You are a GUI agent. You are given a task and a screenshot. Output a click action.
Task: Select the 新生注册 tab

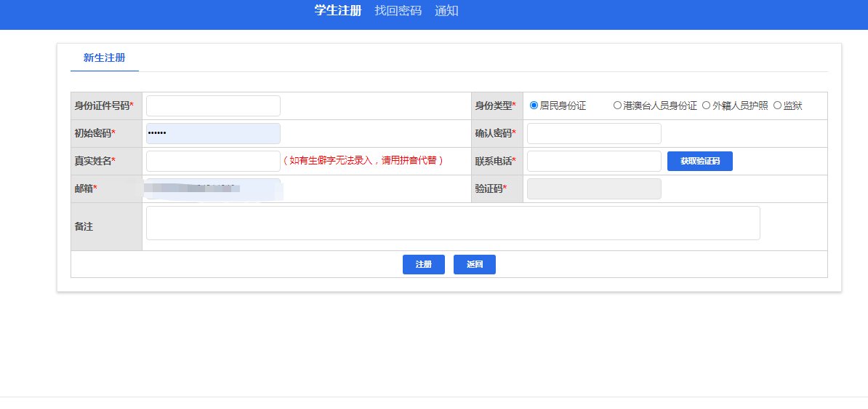(105, 57)
